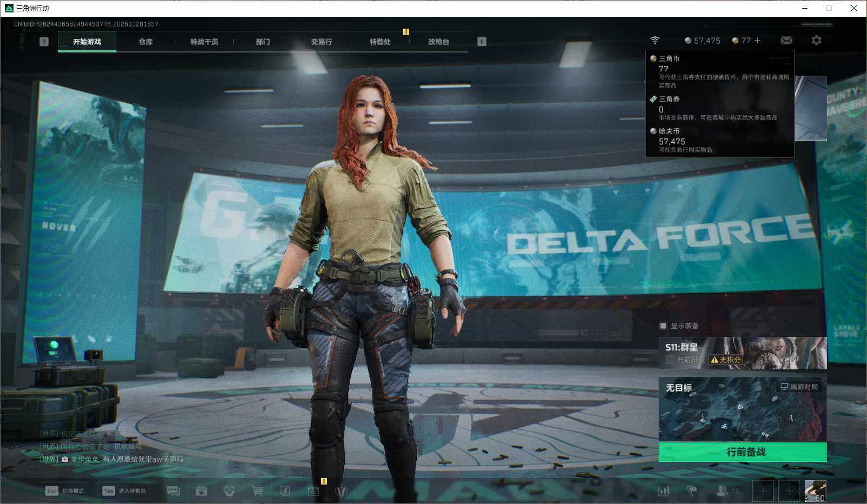Screen dimensions: 867x504
Task: Open the mail envelope icon
Action: click(786, 41)
